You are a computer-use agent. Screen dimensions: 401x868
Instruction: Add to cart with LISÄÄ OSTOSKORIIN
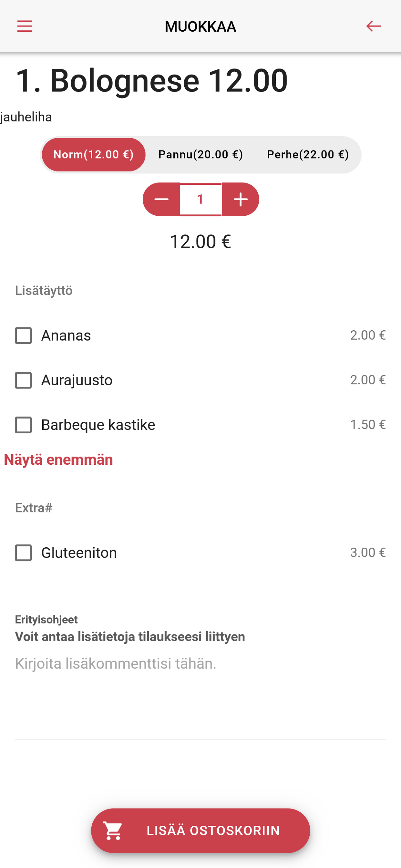click(200, 831)
